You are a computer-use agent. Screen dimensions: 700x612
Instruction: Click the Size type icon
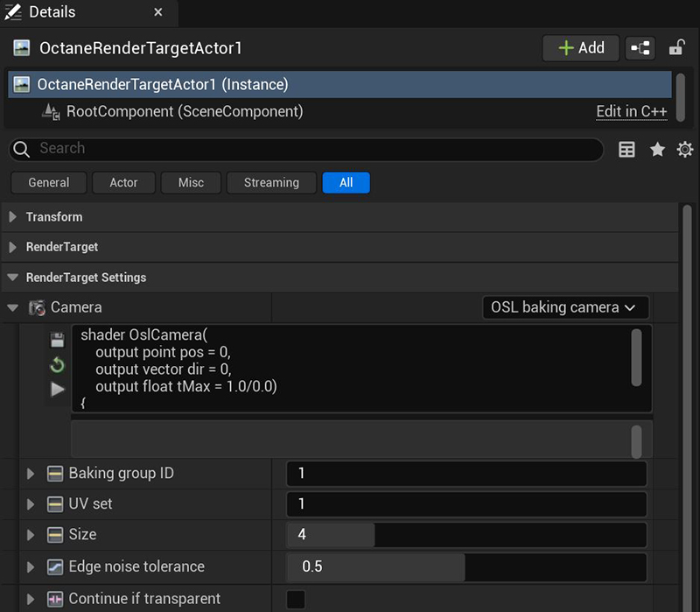click(55, 535)
